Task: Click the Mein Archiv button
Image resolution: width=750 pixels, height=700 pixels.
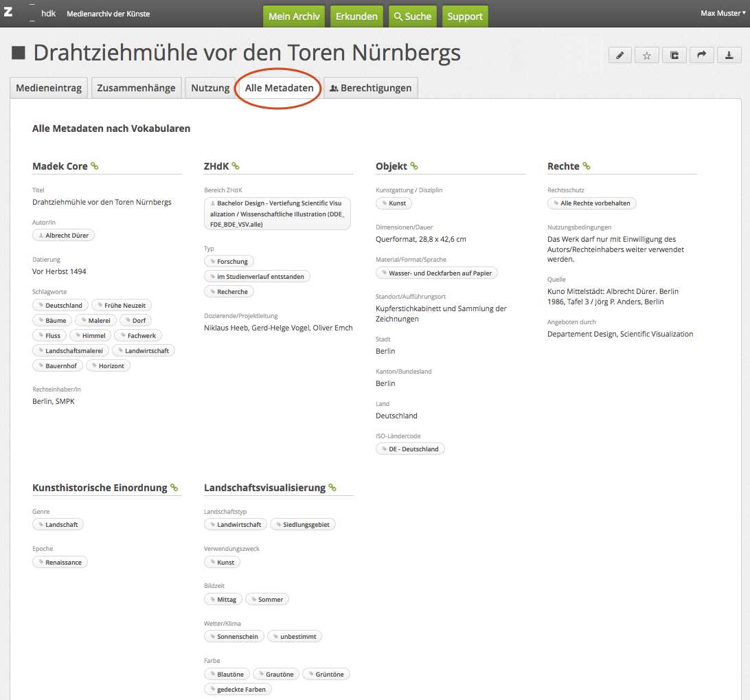Action: click(294, 16)
